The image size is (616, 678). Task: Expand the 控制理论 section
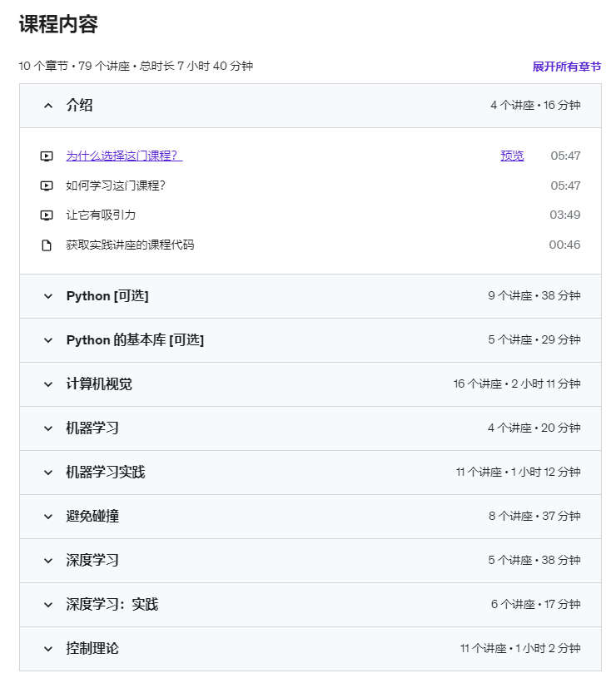(x=310, y=649)
